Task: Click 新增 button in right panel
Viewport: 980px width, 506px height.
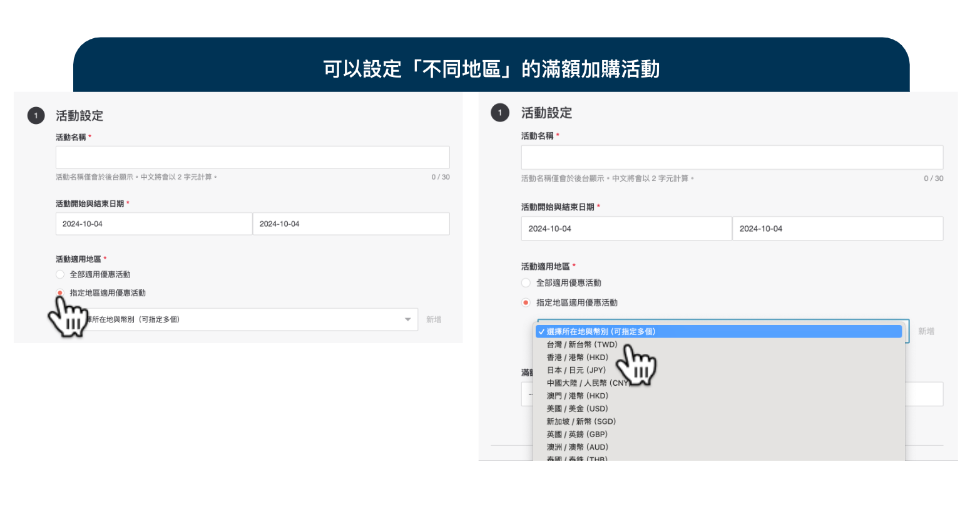Action: [926, 331]
